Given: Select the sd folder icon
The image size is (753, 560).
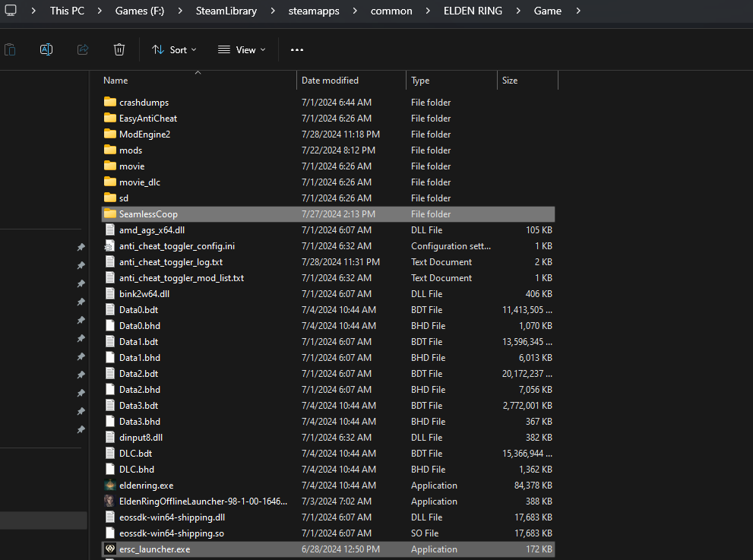Looking at the screenshot, I should pos(110,198).
